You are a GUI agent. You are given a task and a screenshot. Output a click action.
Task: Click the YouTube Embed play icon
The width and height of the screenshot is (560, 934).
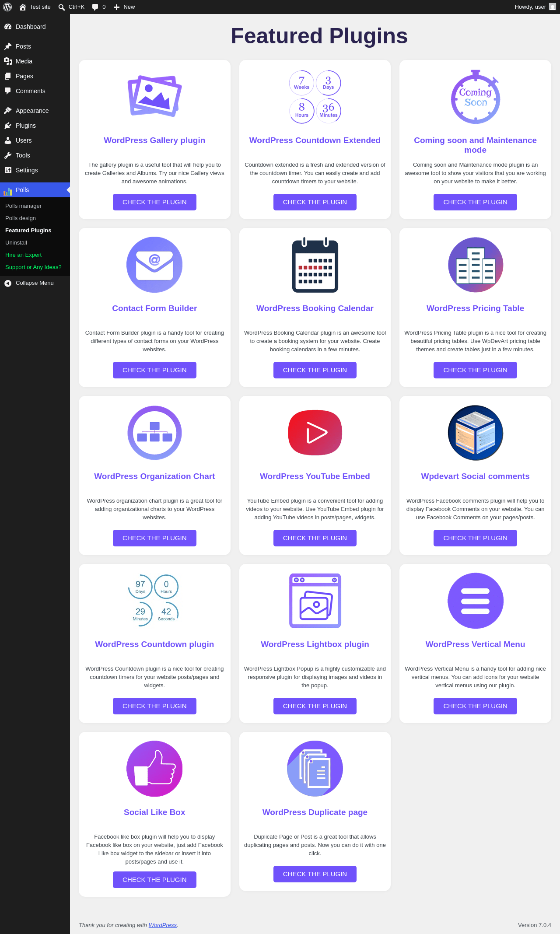[315, 433]
